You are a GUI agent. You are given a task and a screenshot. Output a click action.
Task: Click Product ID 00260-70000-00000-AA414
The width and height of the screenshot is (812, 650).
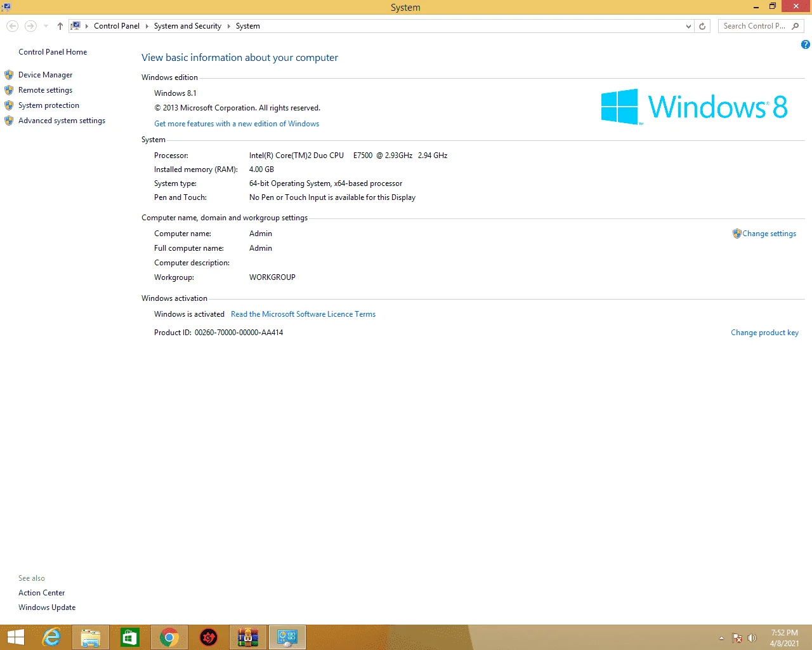(218, 333)
